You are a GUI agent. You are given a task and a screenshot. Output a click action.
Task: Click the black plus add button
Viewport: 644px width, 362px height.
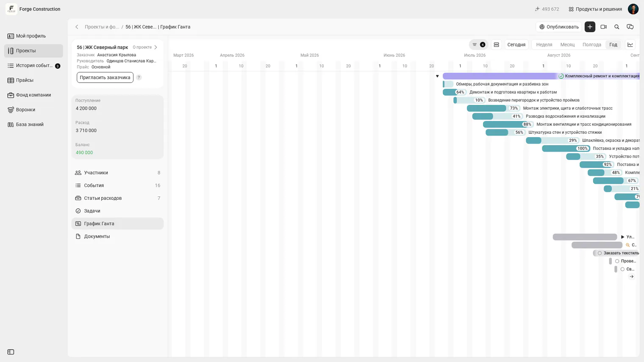(x=590, y=27)
